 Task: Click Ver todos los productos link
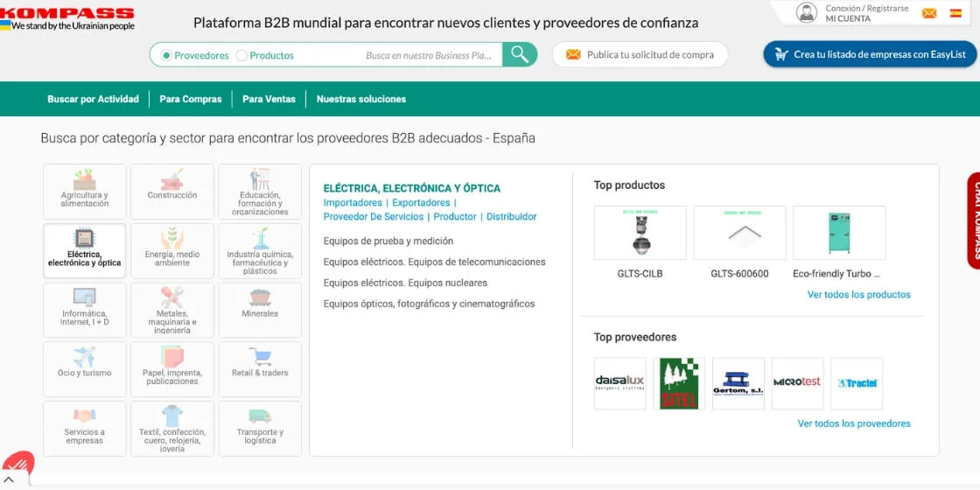pyautogui.click(x=858, y=294)
